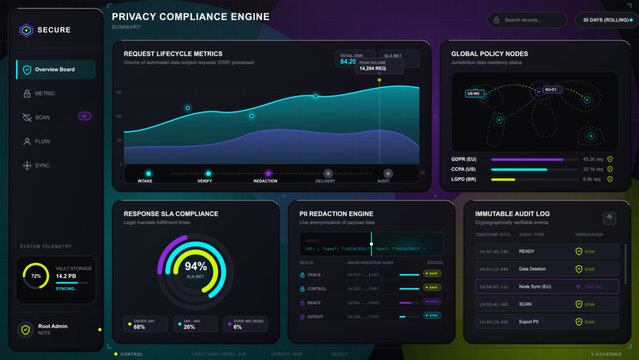Screen dimensions: 639x360
Task: Click the PEAK VOLUME 14,204 REQ tooltip
Action: [x=379, y=66]
